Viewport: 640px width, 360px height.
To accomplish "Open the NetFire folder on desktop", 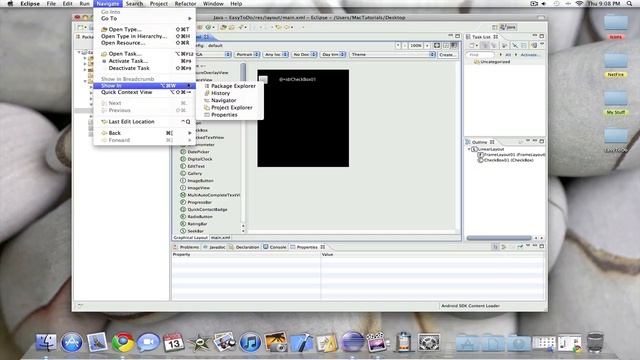I will click(x=616, y=64).
